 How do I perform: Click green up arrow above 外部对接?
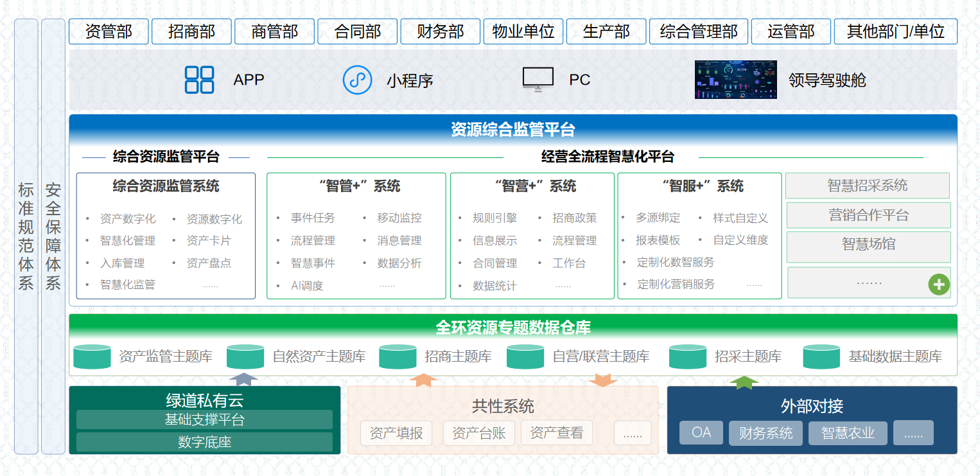point(744,382)
